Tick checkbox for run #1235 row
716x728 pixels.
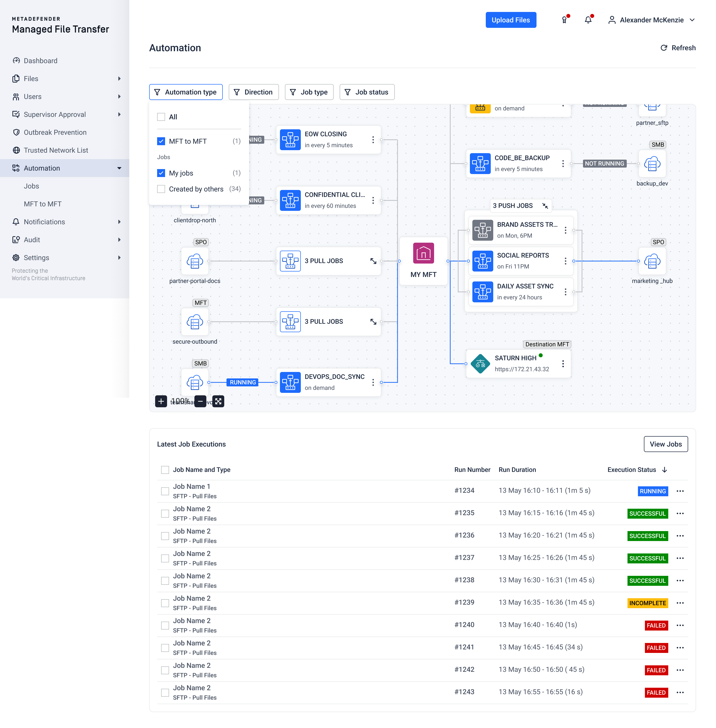pyautogui.click(x=165, y=514)
